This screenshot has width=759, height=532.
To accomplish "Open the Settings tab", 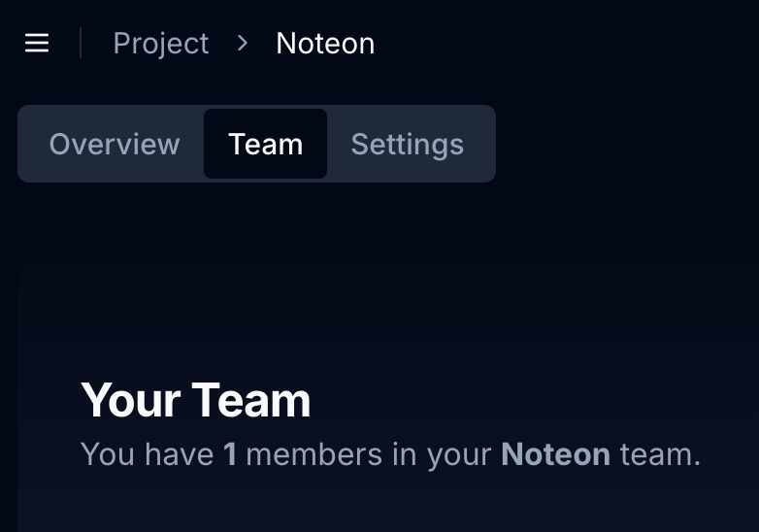I will pos(407,145).
